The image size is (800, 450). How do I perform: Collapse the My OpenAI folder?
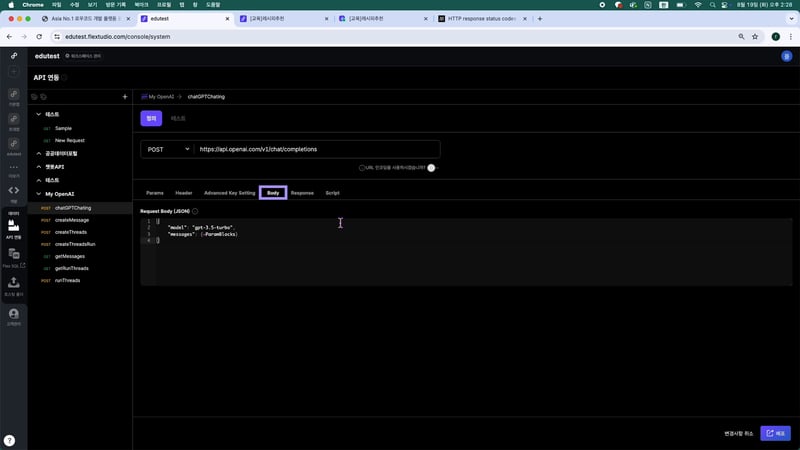[x=38, y=194]
